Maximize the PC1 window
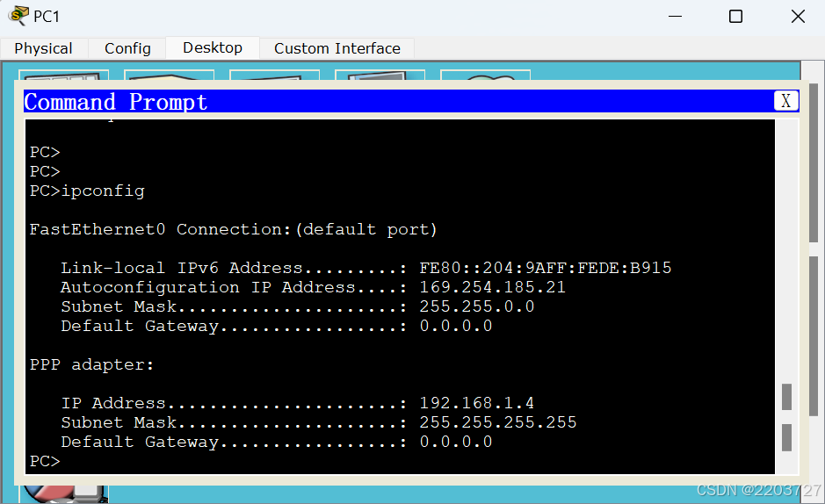 point(735,17)
